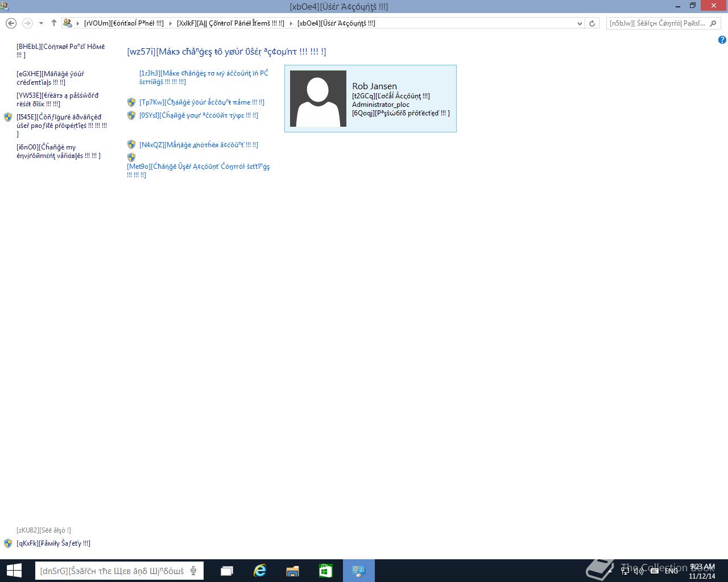Open Task View on the taskbar

pos(227,571)
